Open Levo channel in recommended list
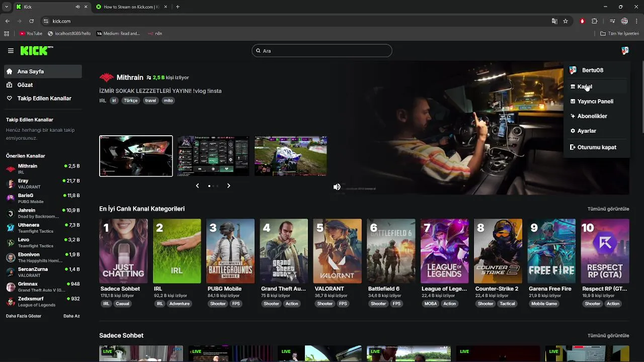 click(x=43, y=242)
